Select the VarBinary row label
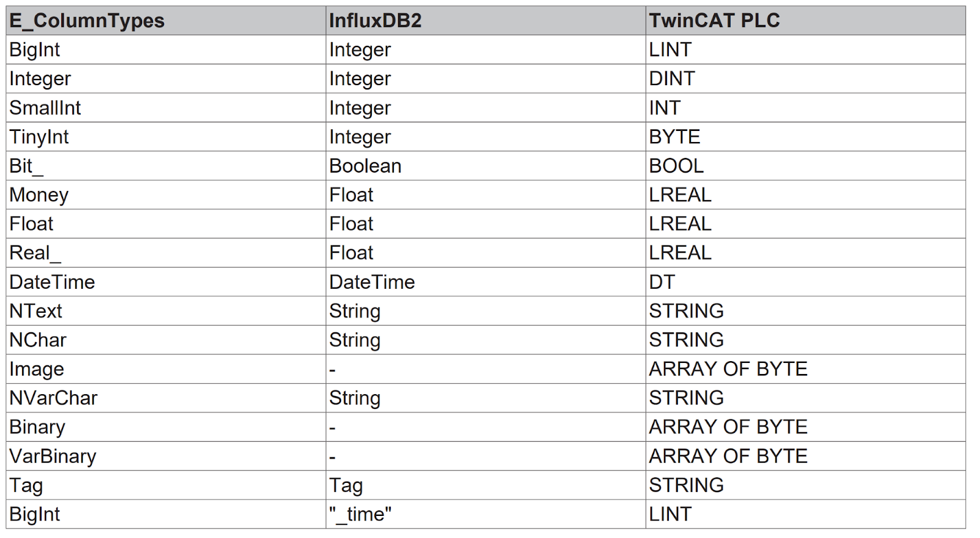Image resolution: width=980 pixels, height=538 pixels. coord(166,456)
